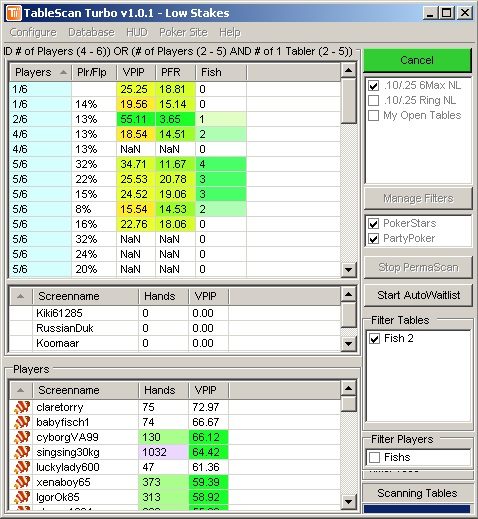Sort the bottom Players list by Hands header
Image resolution: width=478 pixels, height=519 pixels.
[163, 390]
